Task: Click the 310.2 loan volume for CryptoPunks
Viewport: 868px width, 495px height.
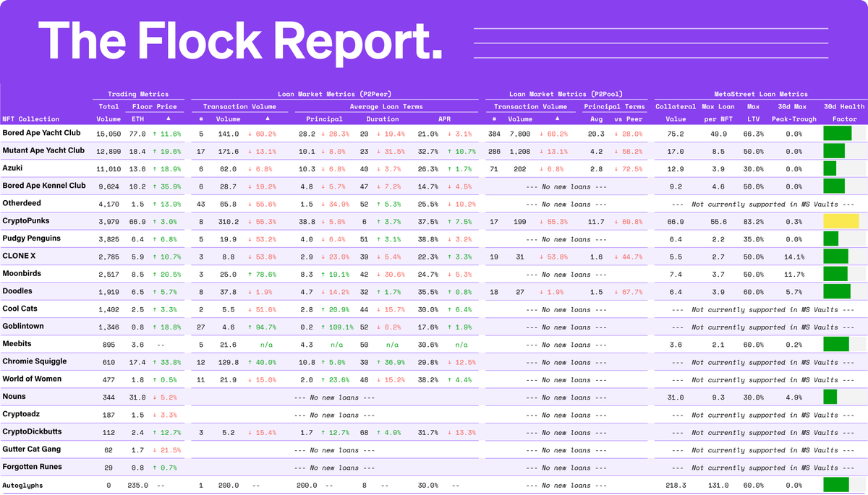Action: tap(229, 221)
